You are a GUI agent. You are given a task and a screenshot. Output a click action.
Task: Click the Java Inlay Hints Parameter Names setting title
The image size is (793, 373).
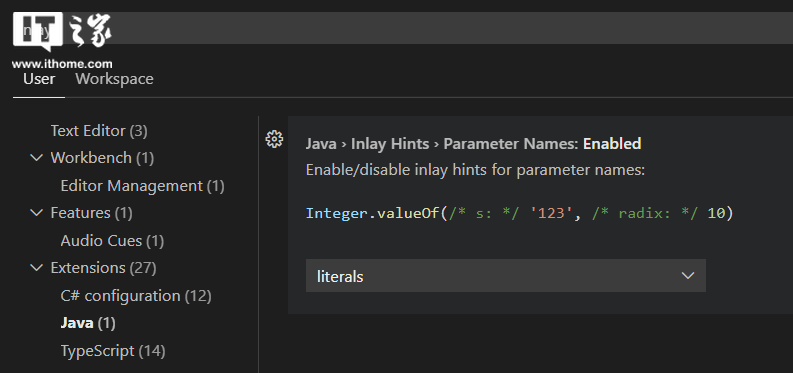(x=473, y=144)
